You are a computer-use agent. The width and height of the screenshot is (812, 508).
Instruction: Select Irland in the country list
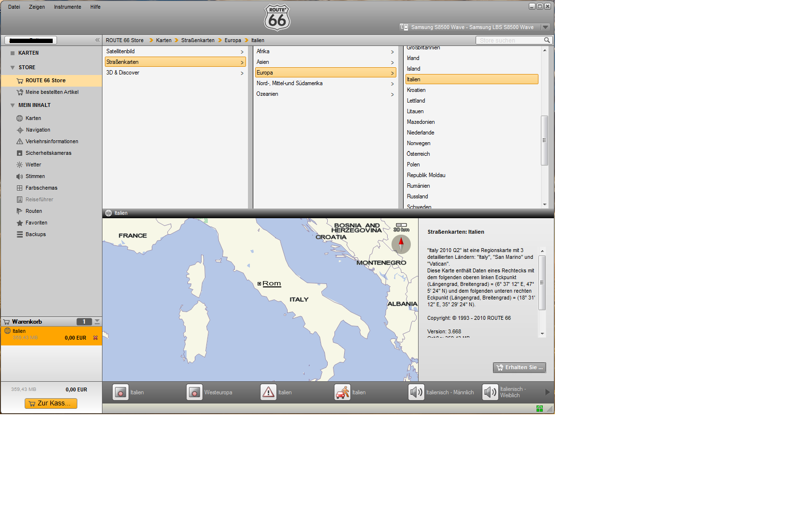pos(472,58)
